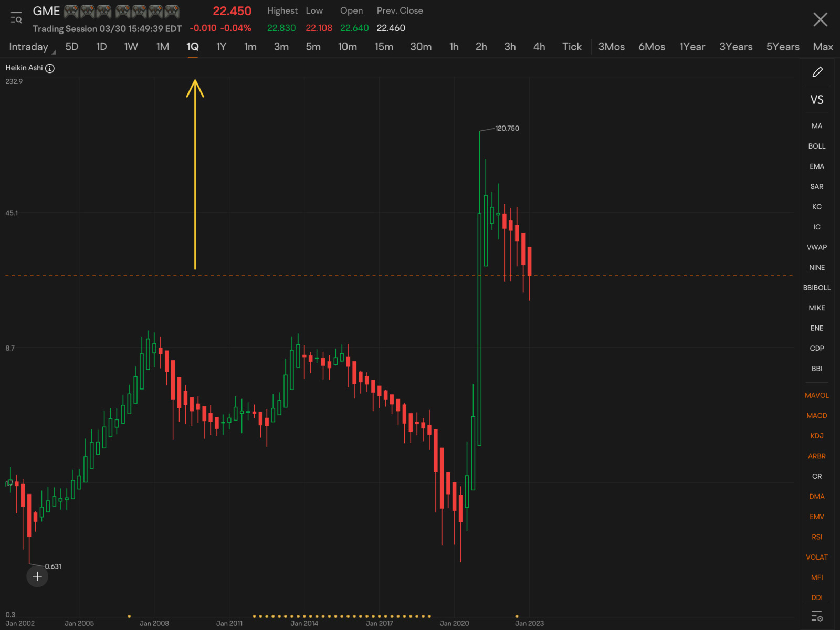Image resolution: width=840 pixels, height=630 pixels.
Task: Set range to 3Years
Action: [x=736, y=47]
